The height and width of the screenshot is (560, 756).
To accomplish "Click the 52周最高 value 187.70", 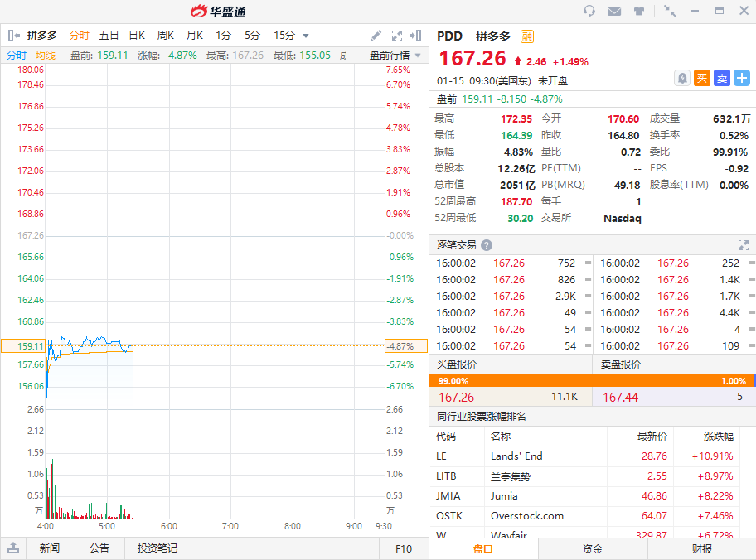I will [x=516, y=202].
